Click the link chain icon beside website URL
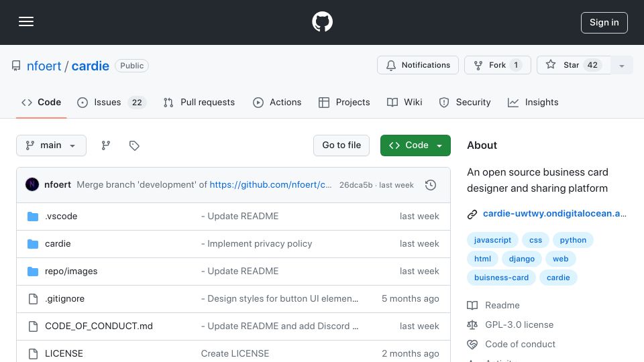The height and width of the screenshot is (362, 644). click(472, 214)
